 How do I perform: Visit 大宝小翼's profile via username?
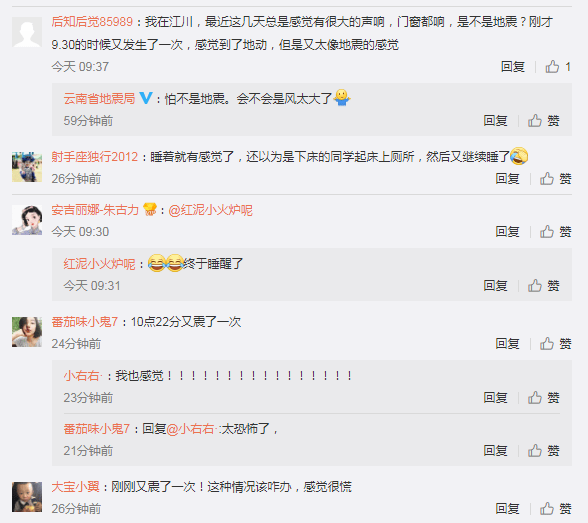tap(75, 487)
